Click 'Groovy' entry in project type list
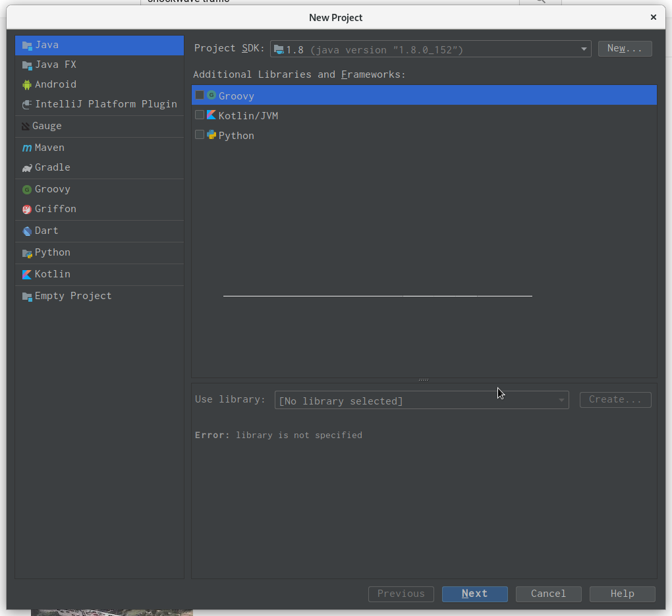Screen dimensions: 672x616 pos(99,190)
